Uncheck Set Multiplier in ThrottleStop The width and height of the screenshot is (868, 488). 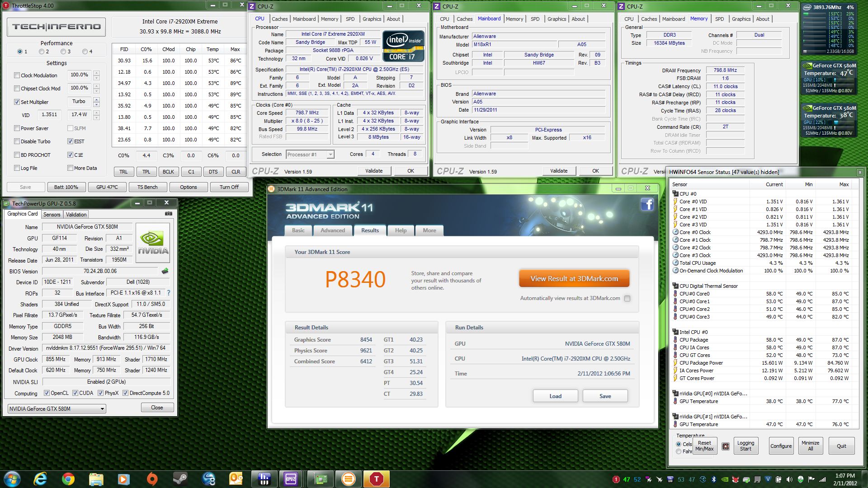click(x=17, y=102)
